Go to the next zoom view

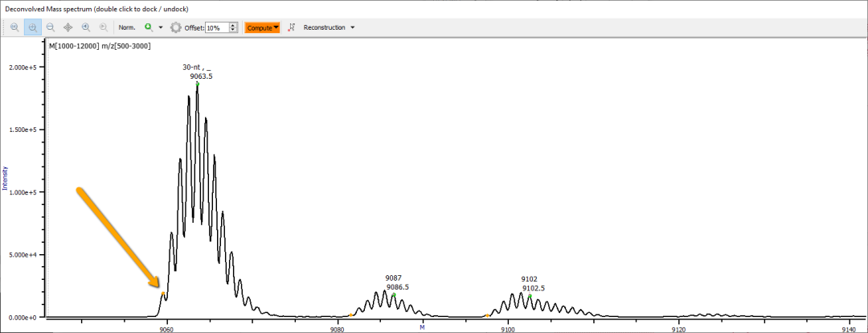coord(104,27)
